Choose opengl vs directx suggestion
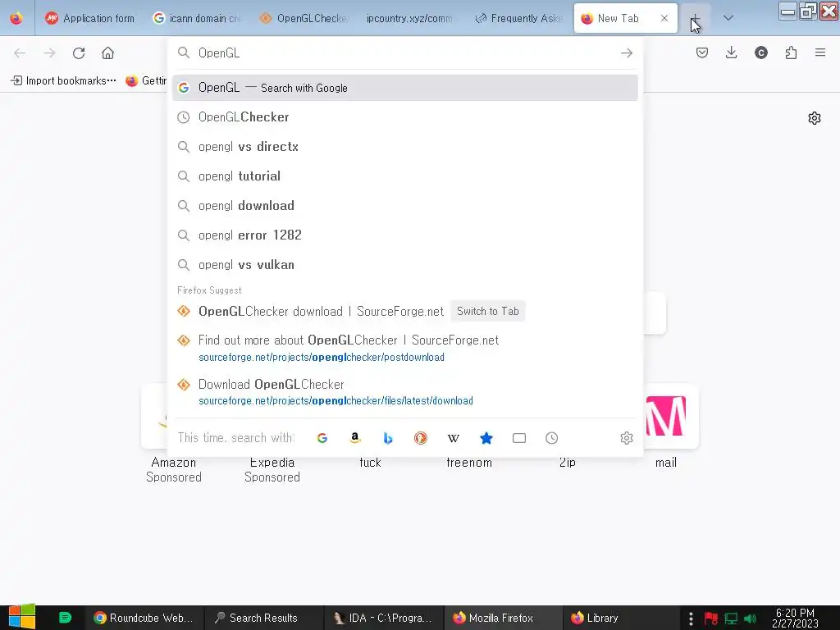 point(405,147)
